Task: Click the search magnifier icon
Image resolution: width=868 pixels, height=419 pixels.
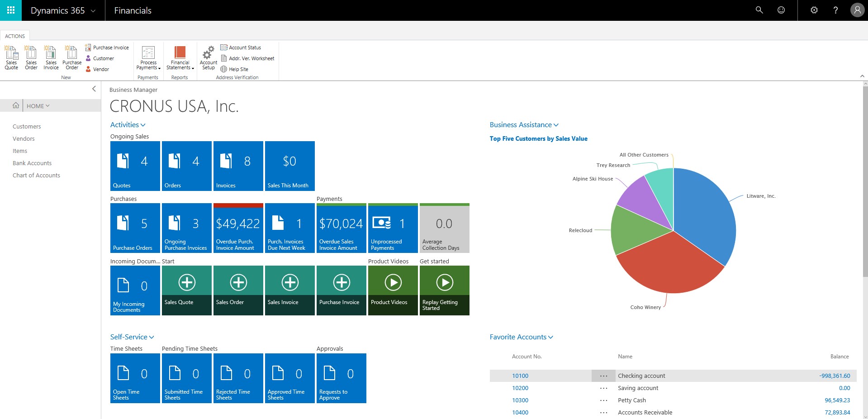Action: [x=759, y=10]
